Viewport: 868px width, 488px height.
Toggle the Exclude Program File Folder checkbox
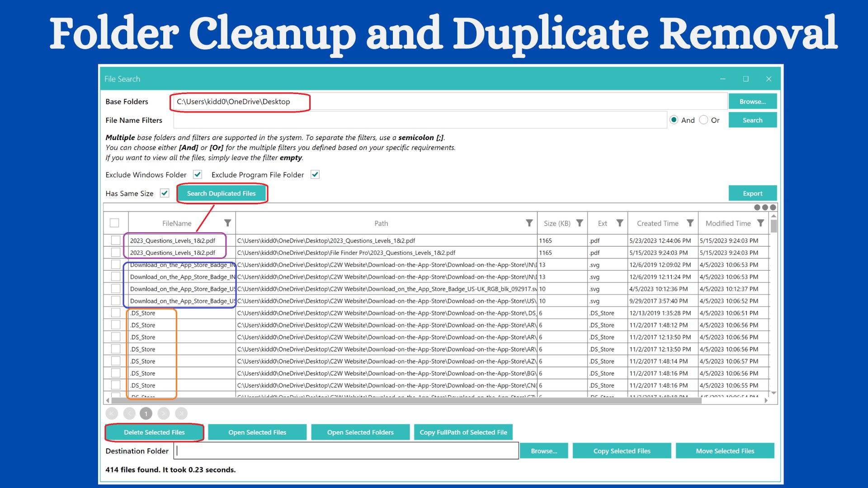coord(315,174)
